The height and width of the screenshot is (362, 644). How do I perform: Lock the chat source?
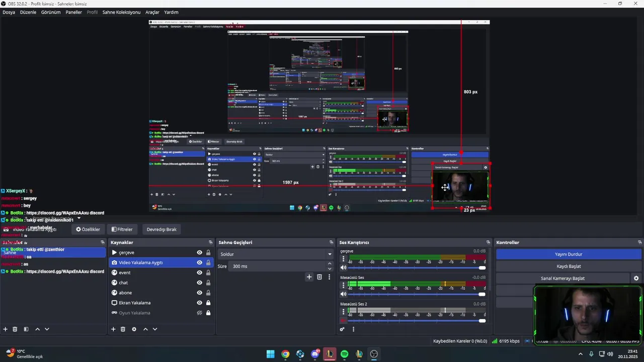click(x=208, y=283)
